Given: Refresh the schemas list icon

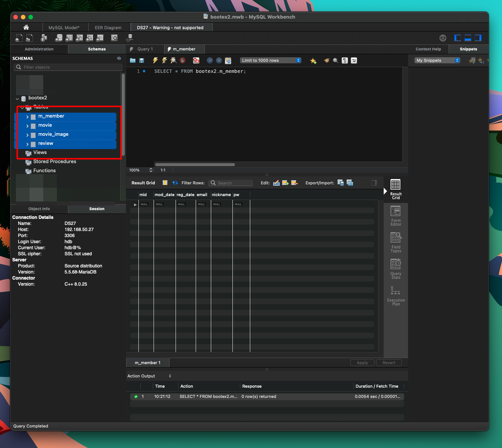Looking at the screenshot, I should (119, 58).
